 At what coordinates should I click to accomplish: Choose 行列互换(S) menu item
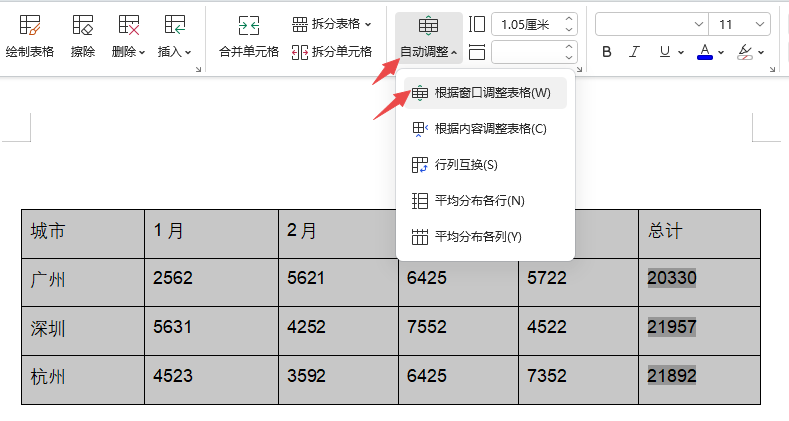point(485,165)
